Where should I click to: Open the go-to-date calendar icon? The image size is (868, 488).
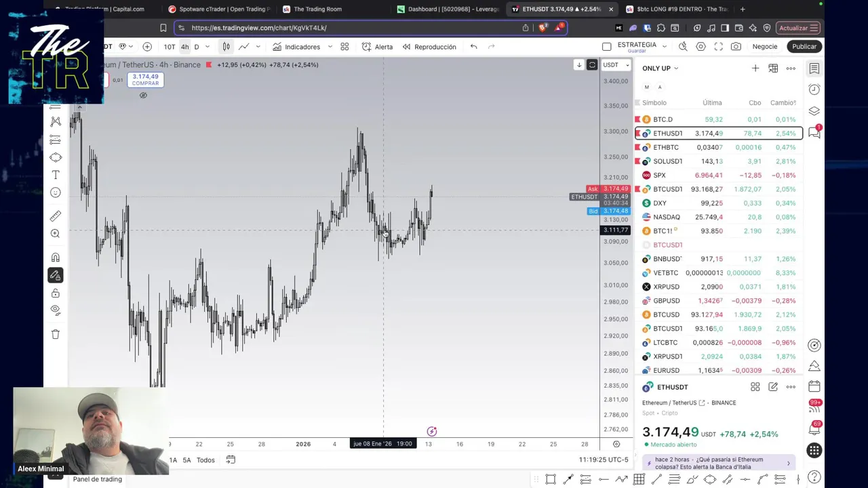coord(231,460)
